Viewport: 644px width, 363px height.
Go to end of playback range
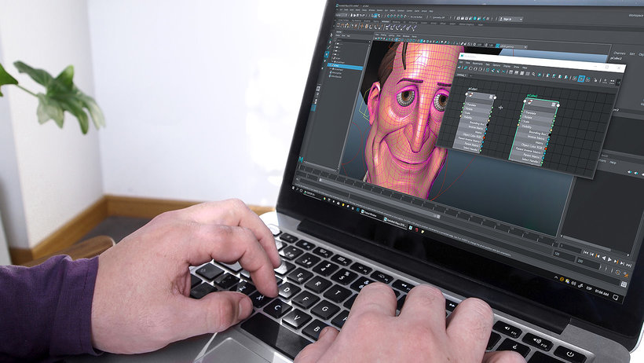click(628, 265)
